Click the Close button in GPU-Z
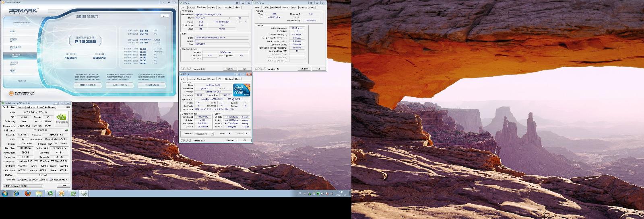 63,186
